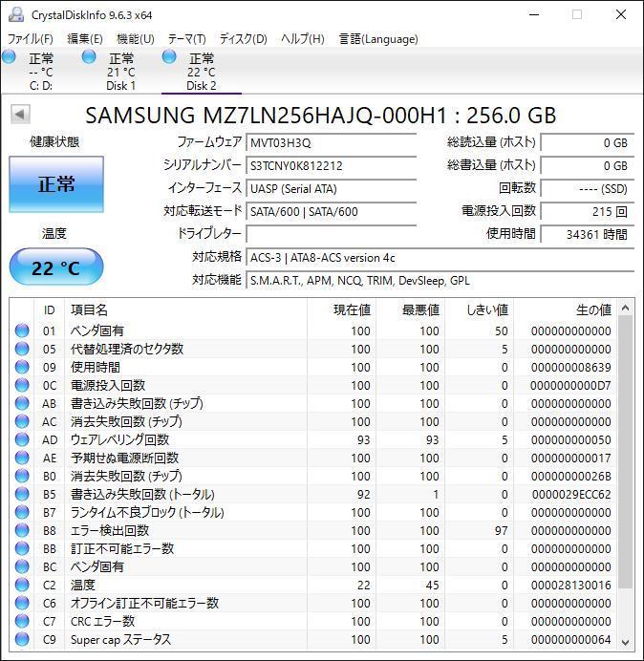Click the transfer mode field SATA/600
Screen dimensions: 644x661
(x=331, y=211)
